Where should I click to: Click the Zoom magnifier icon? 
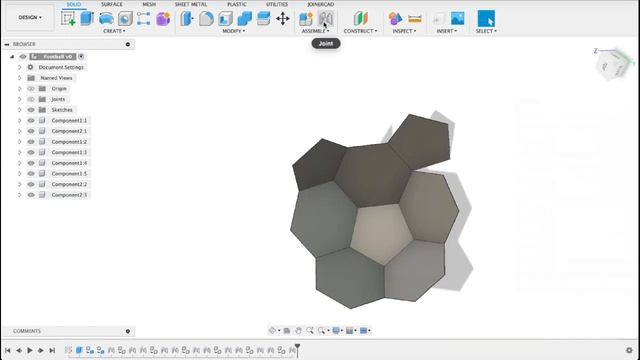[310, 331]
